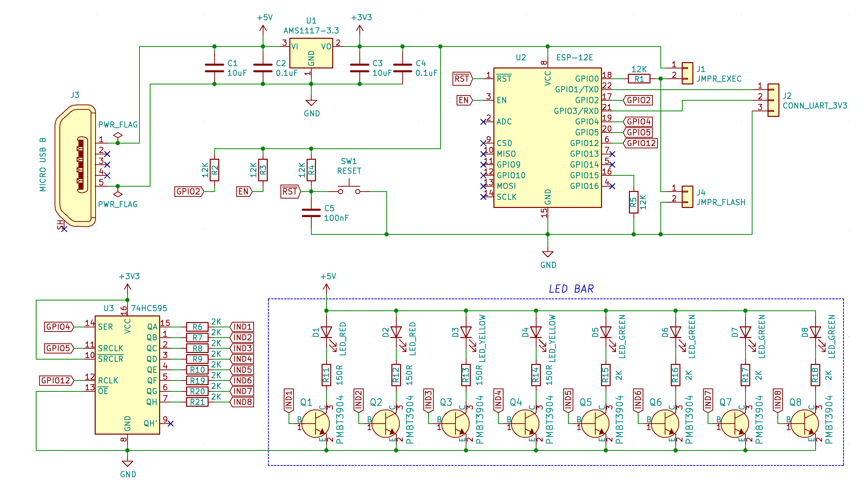
Task: Select resistor R3 above EN label
Action: pos(263,170)
